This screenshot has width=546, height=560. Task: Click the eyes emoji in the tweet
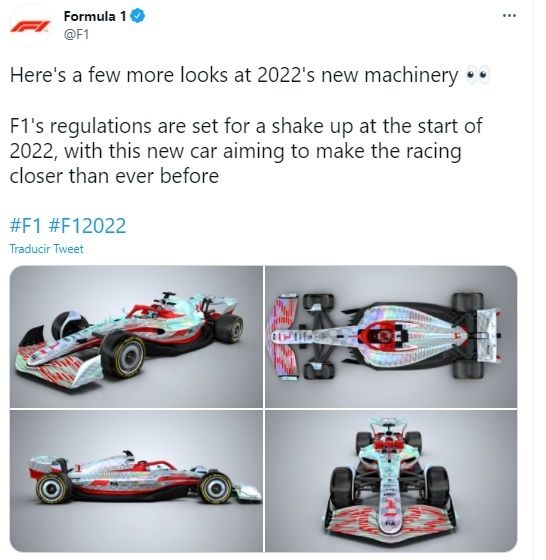(478, 76)
